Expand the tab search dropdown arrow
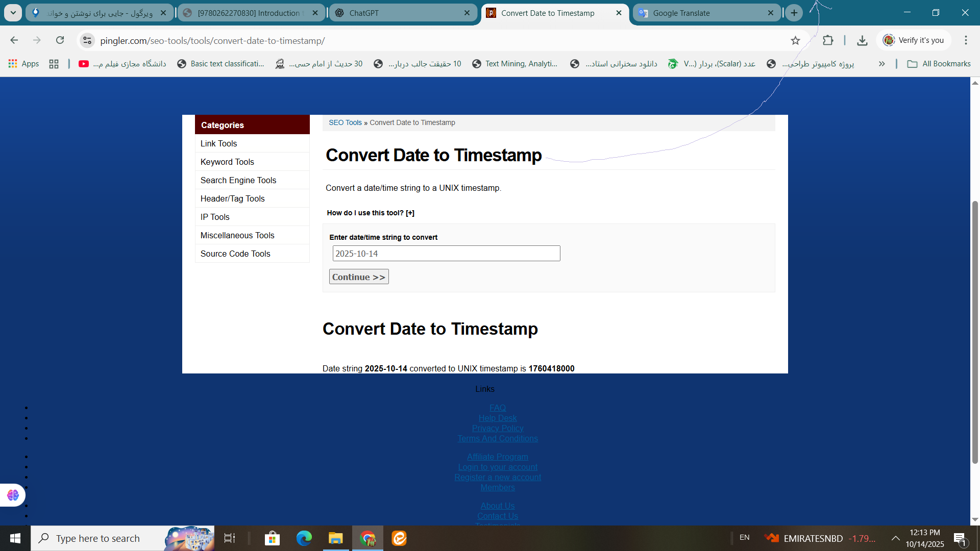The image size is (980, 551). (13, 13)
